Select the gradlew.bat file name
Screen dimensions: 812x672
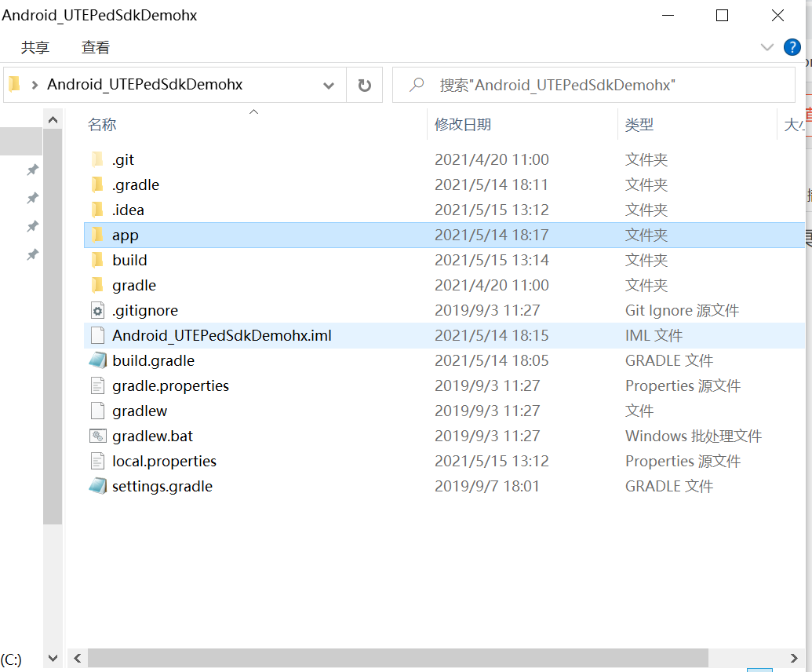click(x=152, y=436)
